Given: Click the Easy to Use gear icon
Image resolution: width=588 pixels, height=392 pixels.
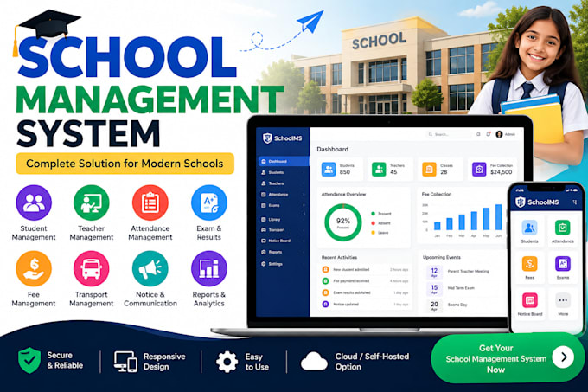Looking at the screenshot, I should (x=227, y=362).
